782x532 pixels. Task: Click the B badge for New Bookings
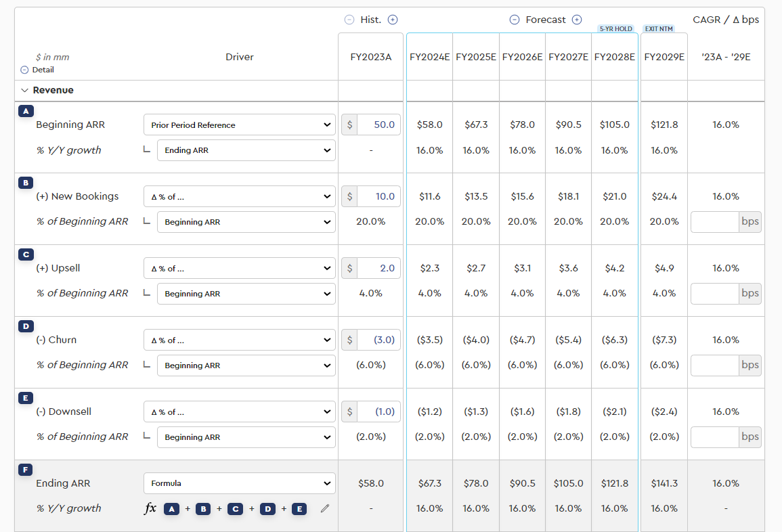coord(26,183)
